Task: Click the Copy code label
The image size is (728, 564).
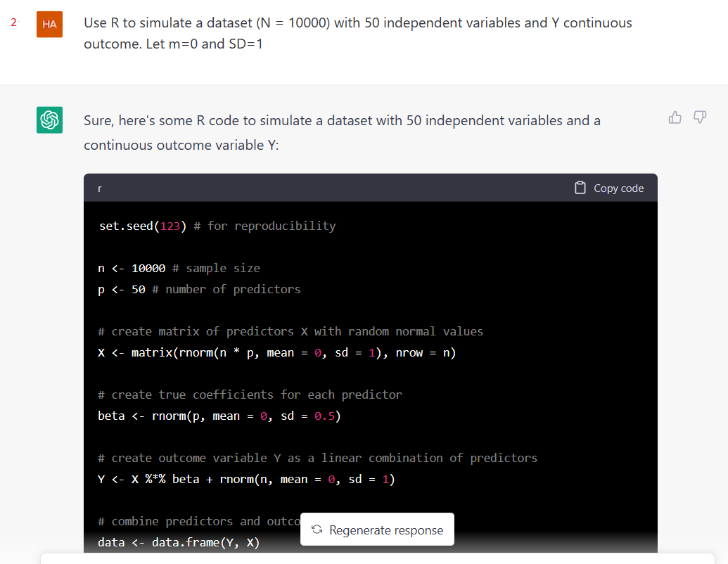Action: pyautogui.click(x=618, y=188)
